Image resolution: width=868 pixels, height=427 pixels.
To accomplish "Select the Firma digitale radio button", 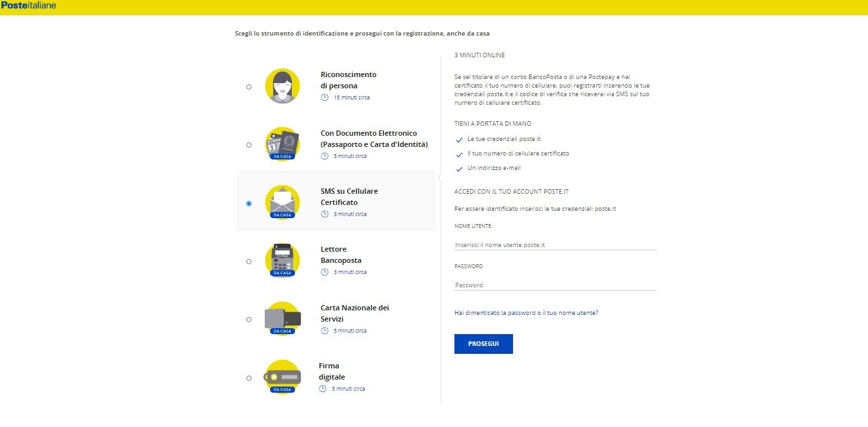I will pyautogui.click(x=248, y=378).
